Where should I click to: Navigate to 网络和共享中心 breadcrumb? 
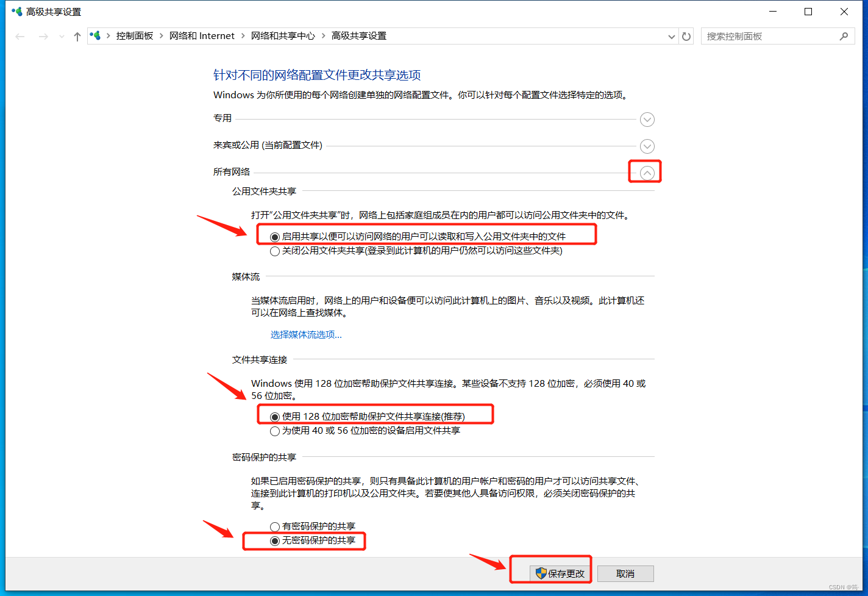[x=283, y=36]
